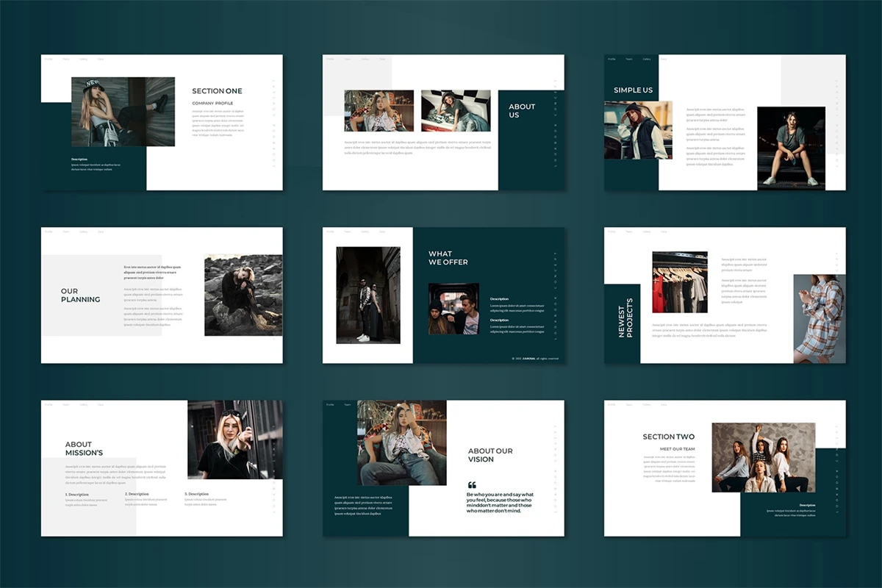Viewport: 882px width, 588px height.
Task: Select the girl in NEW cap photo
Action: point(123,112)
